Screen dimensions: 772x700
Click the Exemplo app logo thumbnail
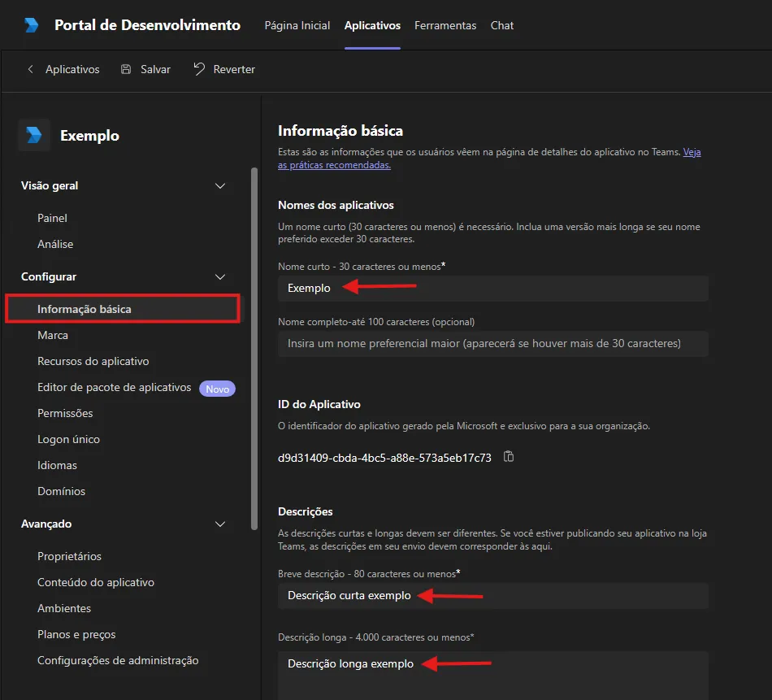[34, 135]
